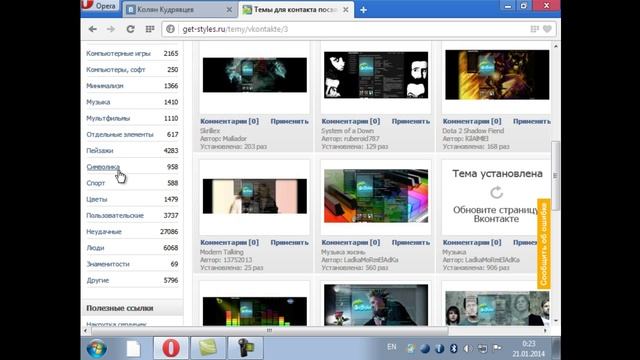Screen dimensions: 640x360
Task: Click the Bluetooth tray icon
Action: tap(453, 349)
